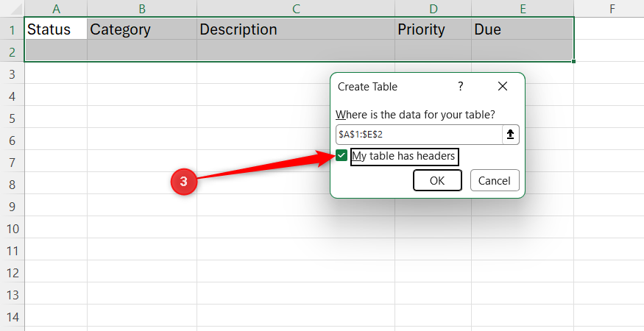644x331 pixels.
Task: Select column A header
Action: 56,8
